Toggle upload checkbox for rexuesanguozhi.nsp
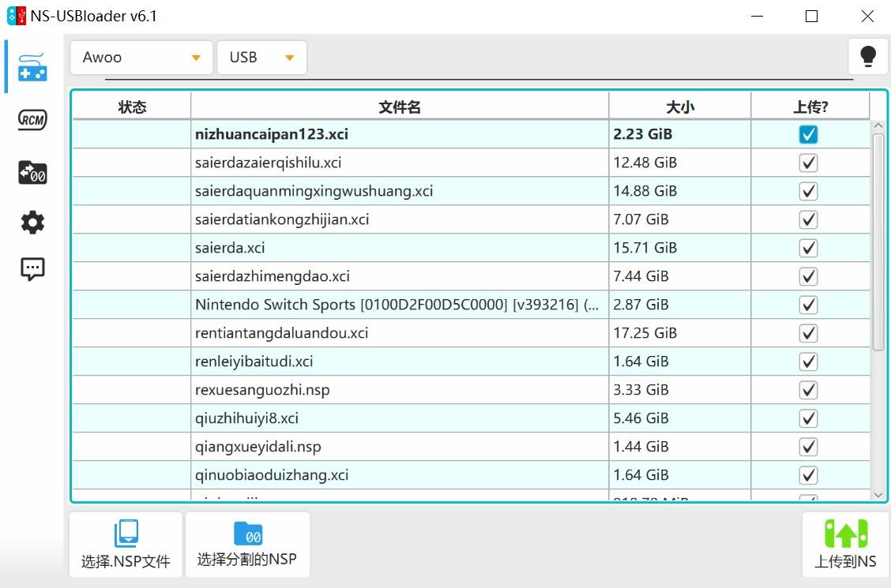The image size is (891, 588). [x=808, y=390]
